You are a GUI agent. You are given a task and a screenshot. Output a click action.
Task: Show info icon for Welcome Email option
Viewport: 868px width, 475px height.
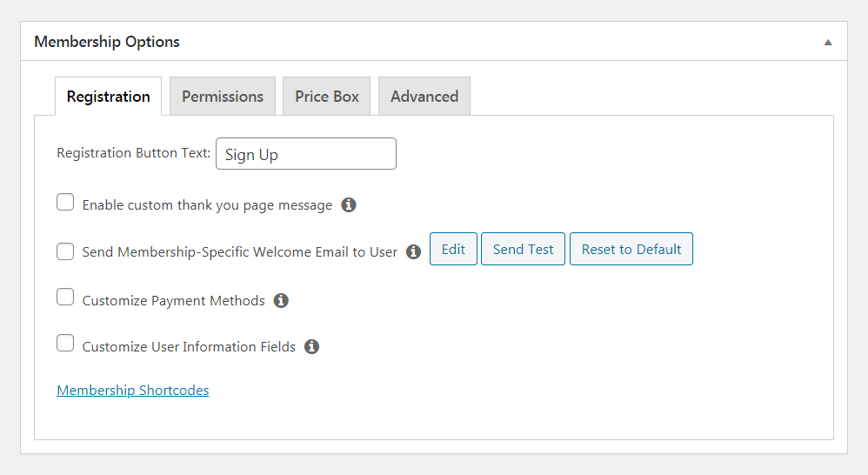413,252
